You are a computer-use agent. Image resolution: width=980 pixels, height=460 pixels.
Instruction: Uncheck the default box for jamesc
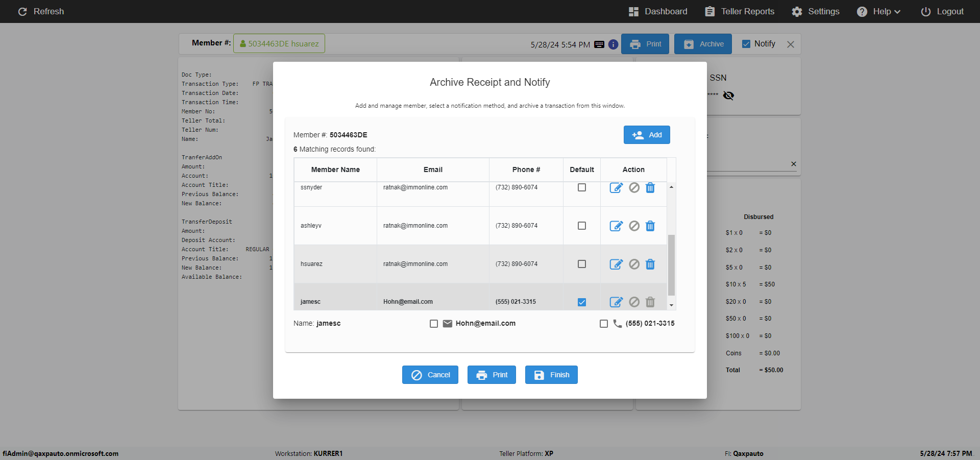(582, 302)
